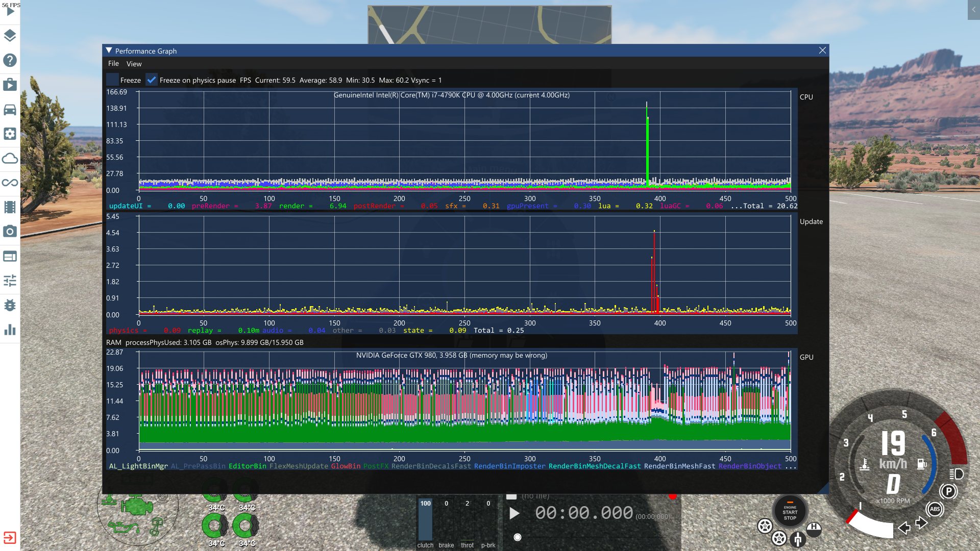
Task: Open the File menu
Action: (x=113, y=64)
